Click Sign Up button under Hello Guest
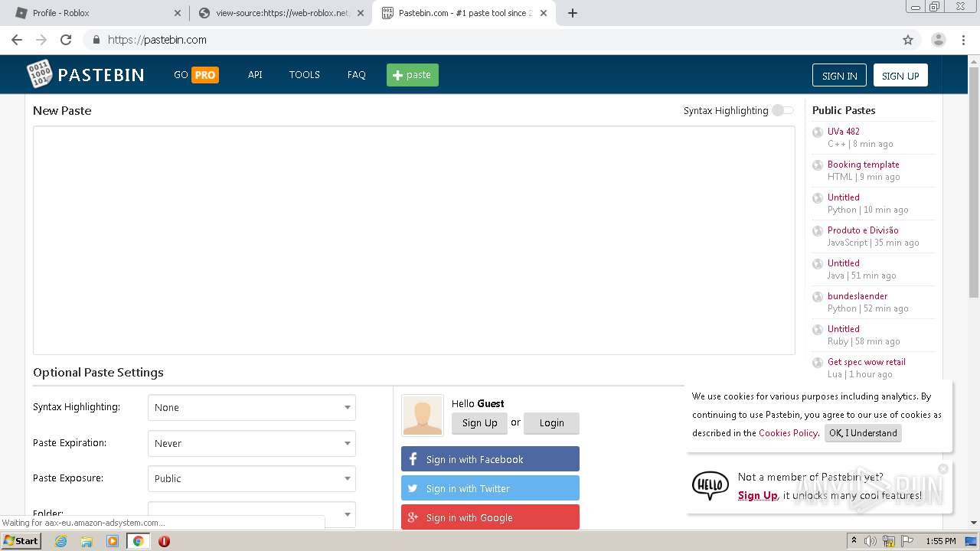Image resolution: width=980 pixels, height=551 pixels. pyautogui.click(x=479, y=423)
